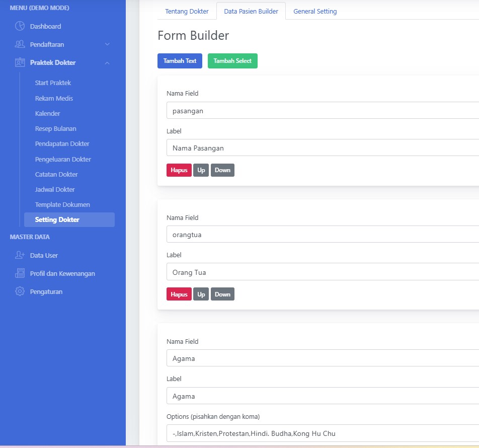Click the Data User add-person icon

[x=20, y=255]
